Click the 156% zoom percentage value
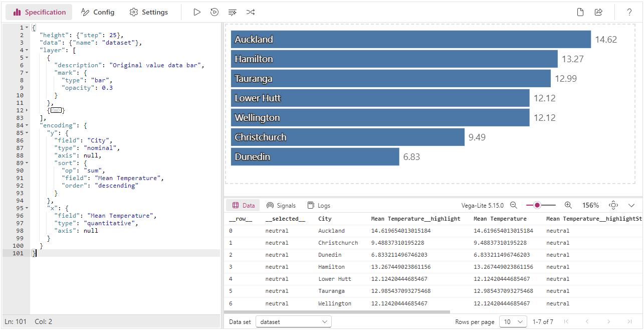Screen dimensions: 644x330 click(x=590, y=205)
